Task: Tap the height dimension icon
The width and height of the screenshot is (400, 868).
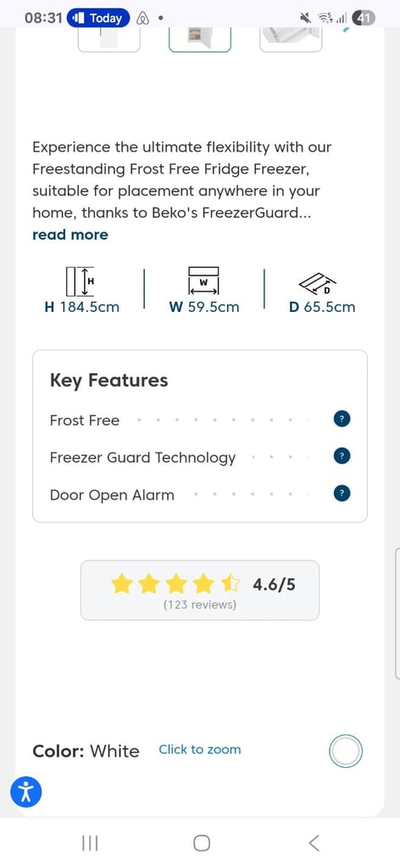Action: (81, 281)
